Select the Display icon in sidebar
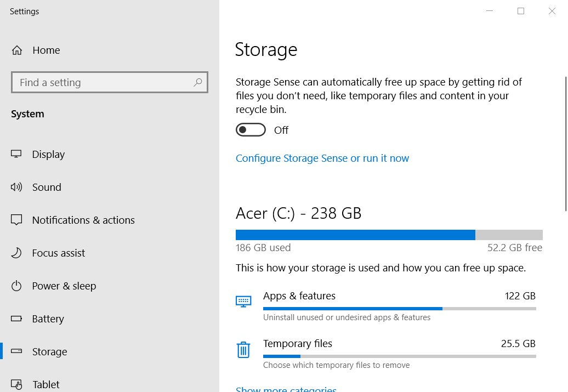This screenshot has width=568, height=392. (17, 154)
